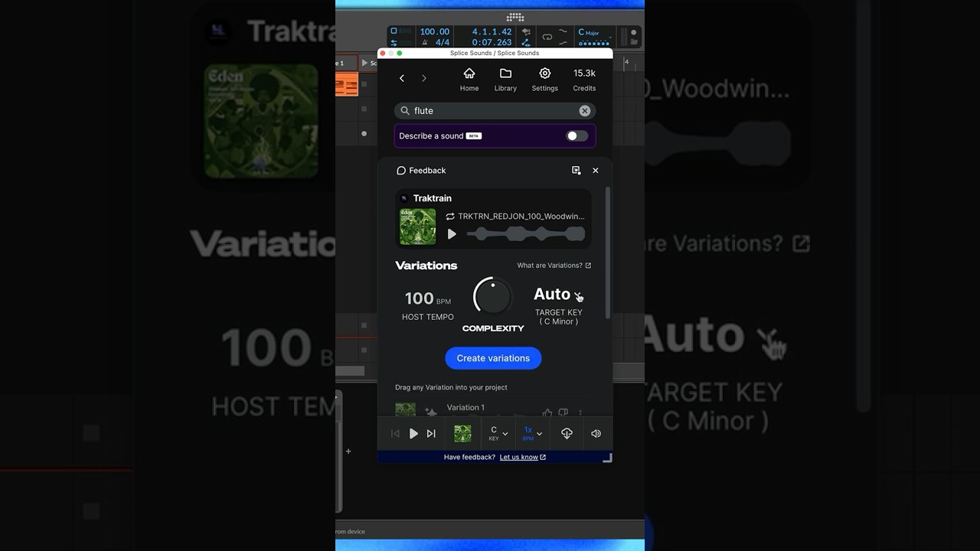Go forward with the right arrow in Splice

pyautogui.click(x=424, y=78)
